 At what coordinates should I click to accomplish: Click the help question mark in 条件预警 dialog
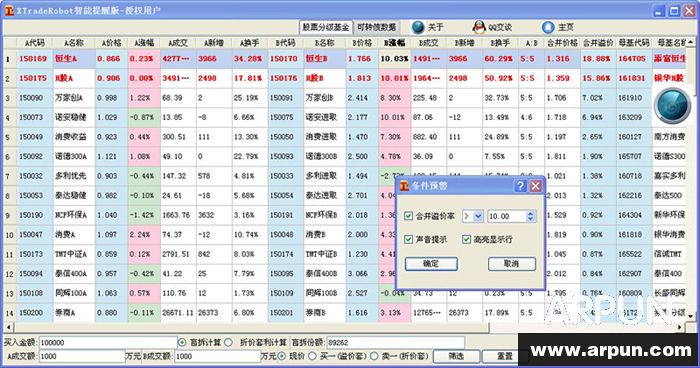pyautogui.click(x=520, y=186)
